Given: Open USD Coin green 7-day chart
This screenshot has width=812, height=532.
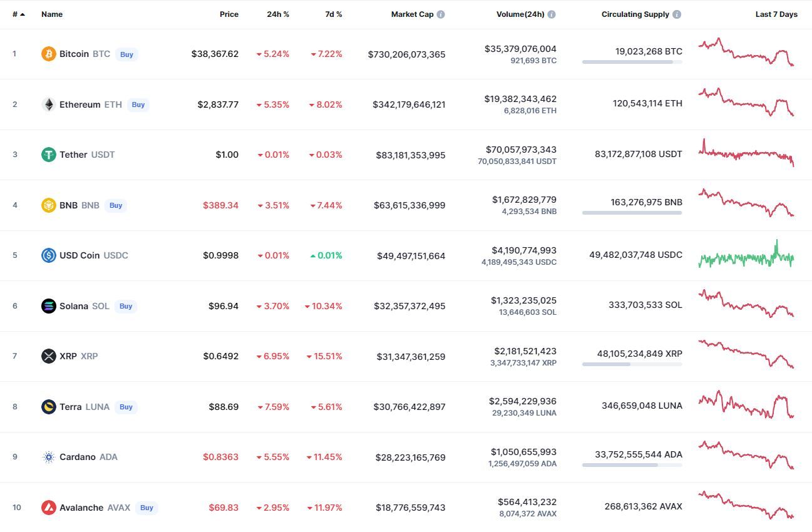Looking at the screenshot, I should tap(746, 253).
